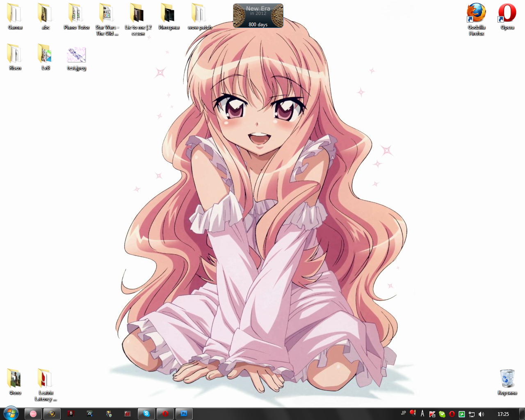This screenshot has height=420, width=525.
Task: Open the network connection tray icon
Action: click(472, 414)
